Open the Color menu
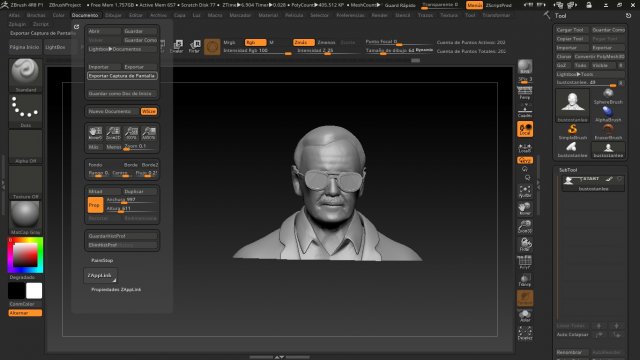Image resolution: width=640 pixels, height=360 pixels. (x=58, y=15)
